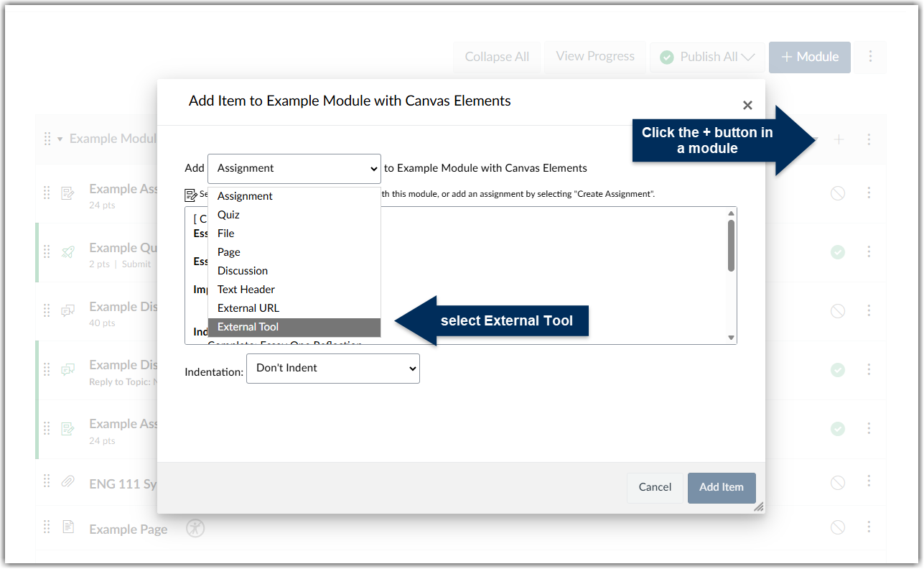
Task: Open the kebab menu beside the + Module button
Action: click(871, 57)
